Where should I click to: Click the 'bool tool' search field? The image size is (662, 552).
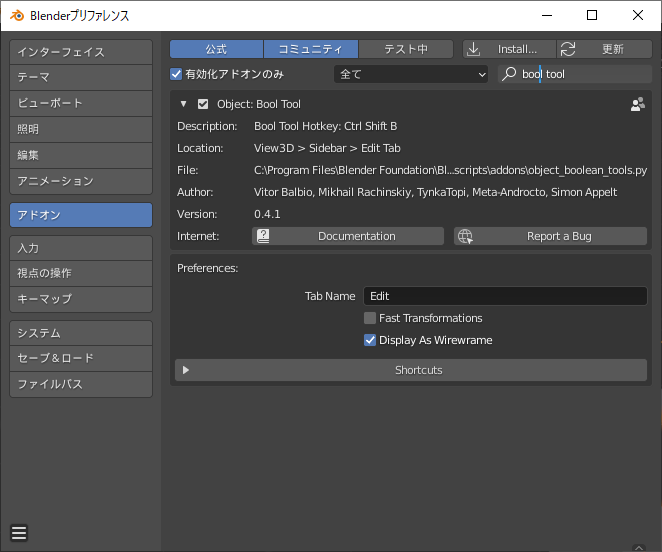(x=575, y=74)
